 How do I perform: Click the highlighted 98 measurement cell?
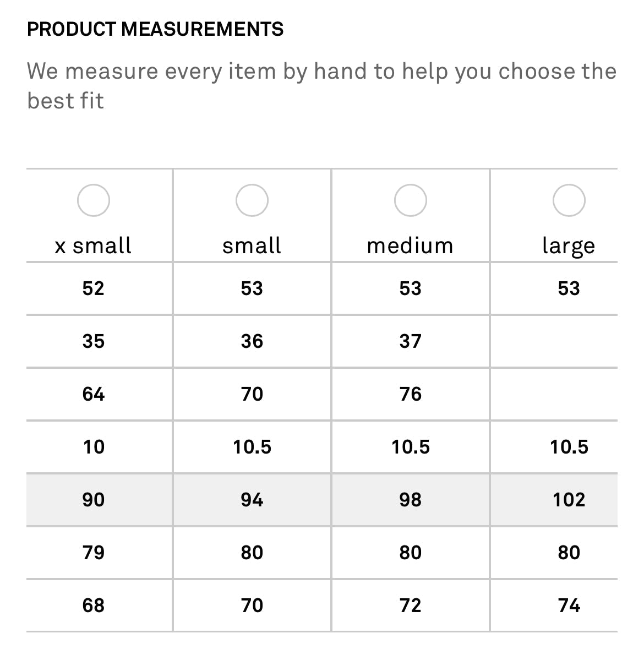click(x=411, y=500)
